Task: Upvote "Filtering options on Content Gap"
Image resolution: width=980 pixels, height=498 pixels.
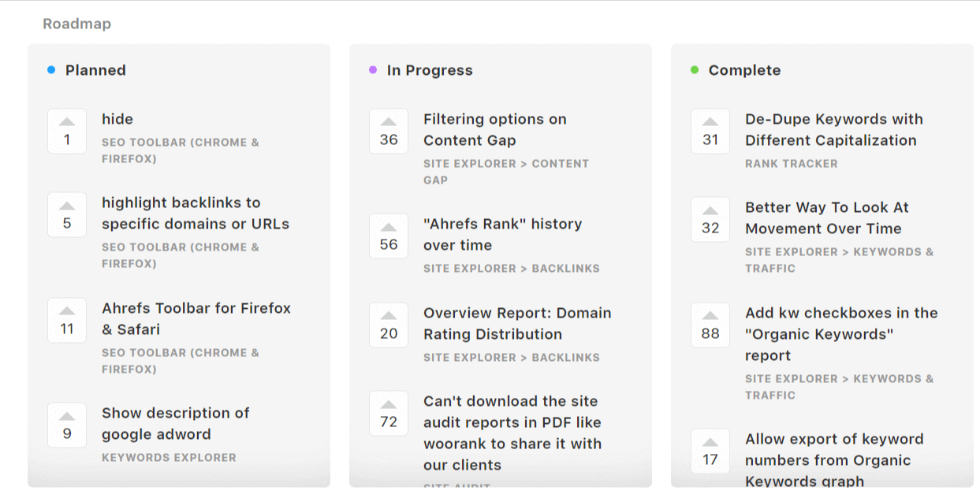Action: tap(389, 131)
